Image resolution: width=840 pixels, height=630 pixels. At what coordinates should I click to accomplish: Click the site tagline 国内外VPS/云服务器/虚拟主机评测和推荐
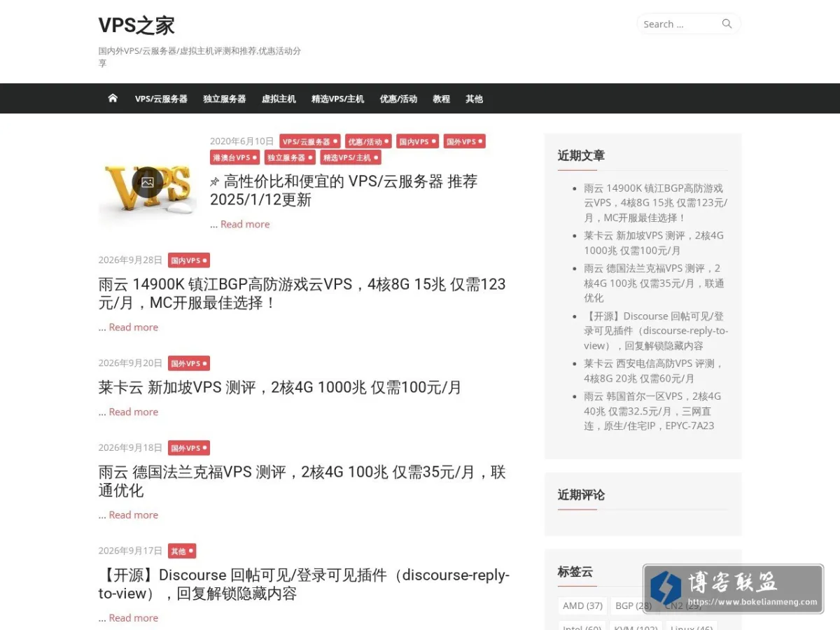point(200,57)
